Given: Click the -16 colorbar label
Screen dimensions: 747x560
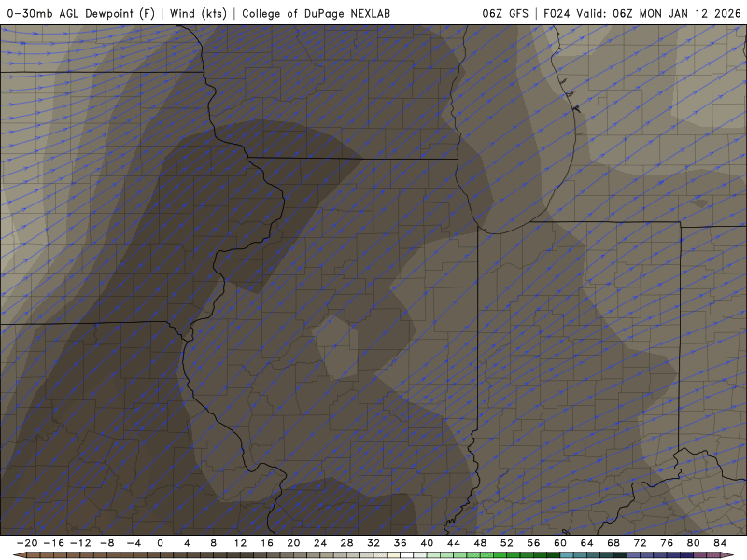Looking at the screenshot, I should [54, 543].
